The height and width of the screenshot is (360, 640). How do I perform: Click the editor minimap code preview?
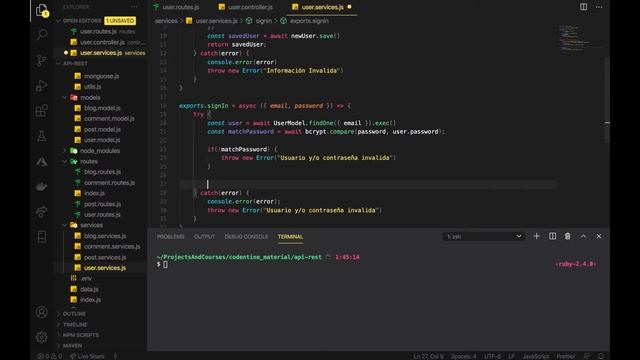575,38
